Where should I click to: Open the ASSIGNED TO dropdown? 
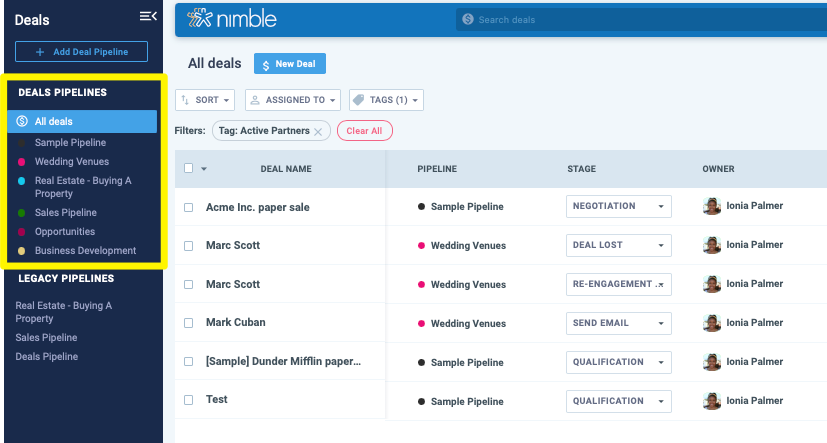click(x=293, y=100)
